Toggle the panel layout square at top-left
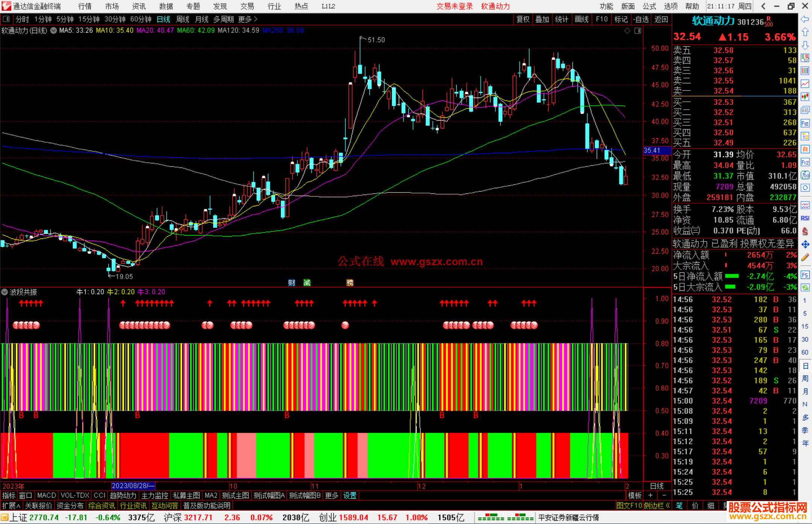This screenshot has height=524, width=812. point(6,19)
